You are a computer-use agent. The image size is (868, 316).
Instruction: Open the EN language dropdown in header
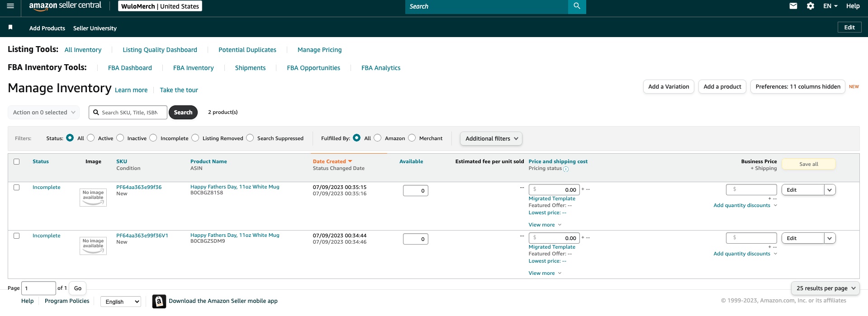click(x=830, y=6)
